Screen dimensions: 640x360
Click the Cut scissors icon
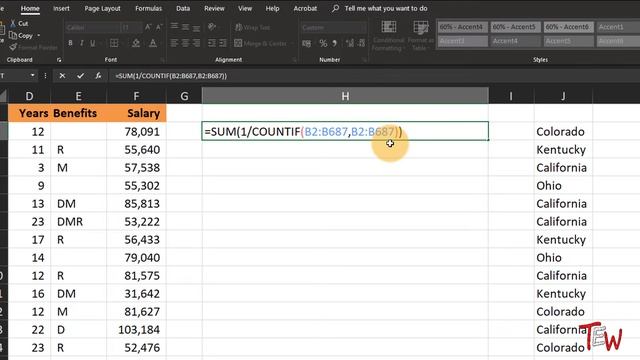click(x=13, y=24)
